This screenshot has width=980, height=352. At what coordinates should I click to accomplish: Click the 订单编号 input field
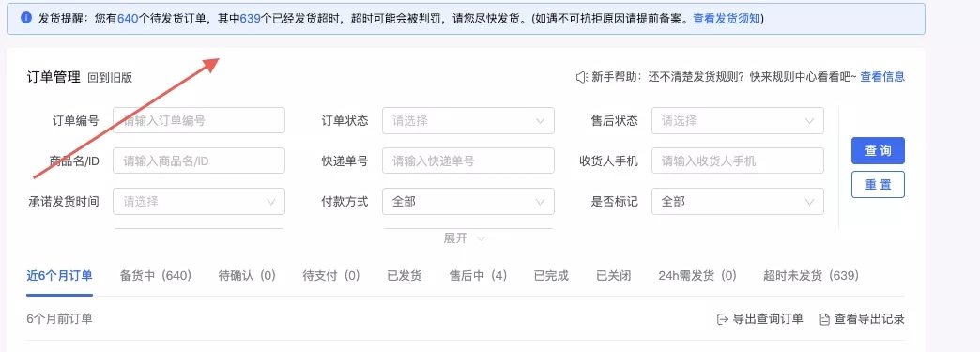tap(199, 121)
